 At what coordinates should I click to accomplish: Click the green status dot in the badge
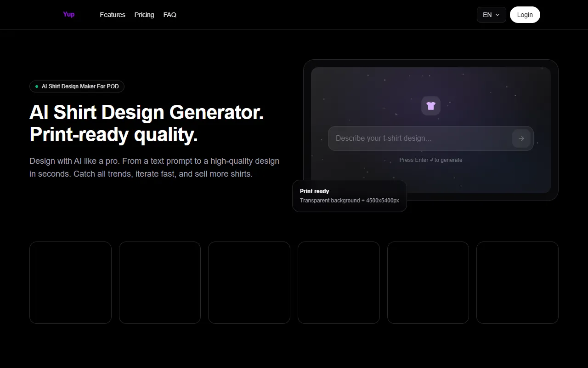coord(37,86)
